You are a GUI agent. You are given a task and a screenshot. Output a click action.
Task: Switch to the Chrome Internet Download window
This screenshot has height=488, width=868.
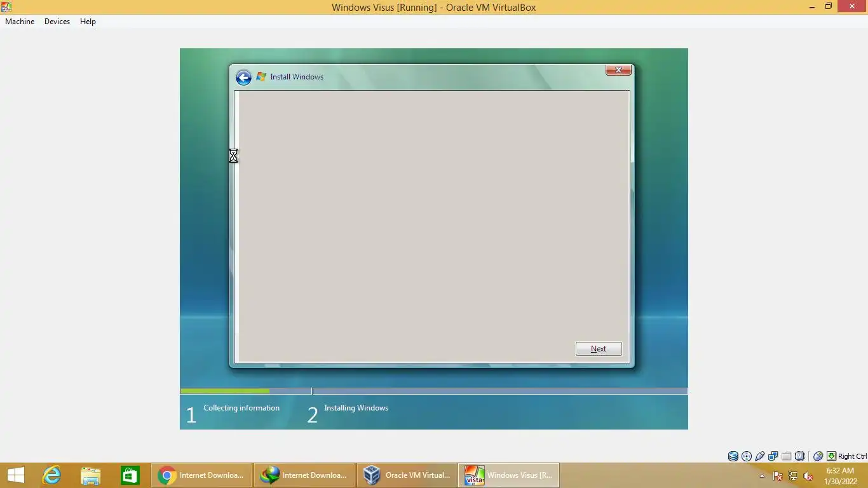click(202, 475)
